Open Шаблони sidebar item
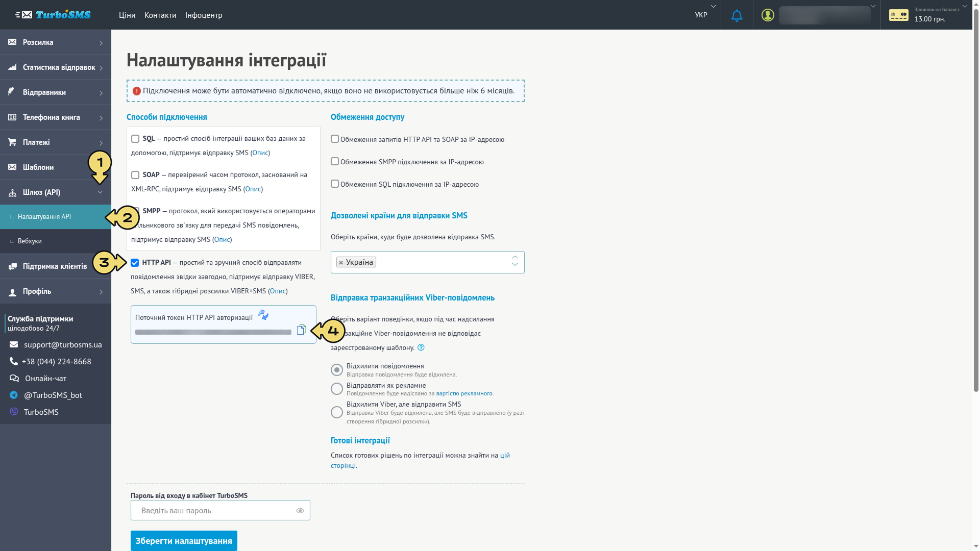Image resolution: width=980 pixels, height=551 pixels. pyautogui.click(x=56, y=167)
